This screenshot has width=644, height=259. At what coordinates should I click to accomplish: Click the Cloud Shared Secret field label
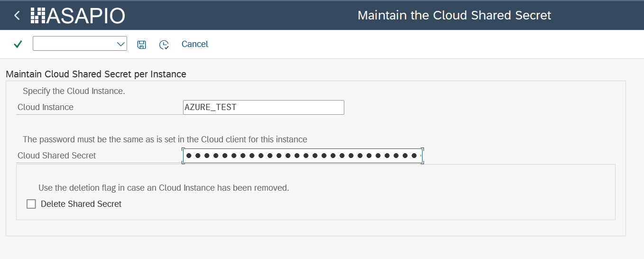(57, 156)
